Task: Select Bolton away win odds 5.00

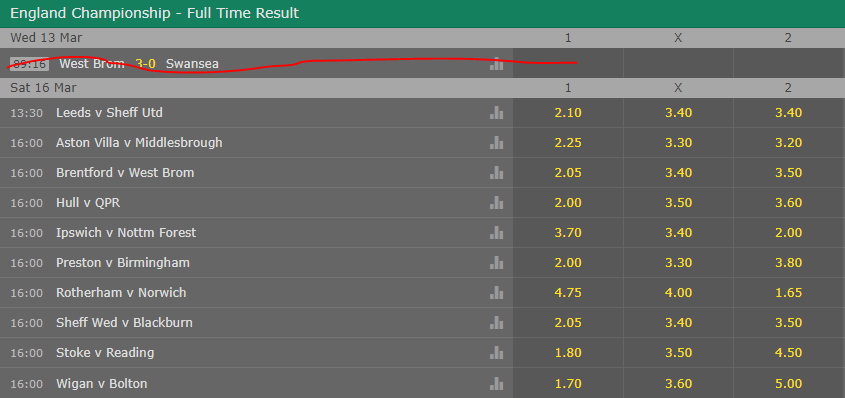Action: (788, 383)
